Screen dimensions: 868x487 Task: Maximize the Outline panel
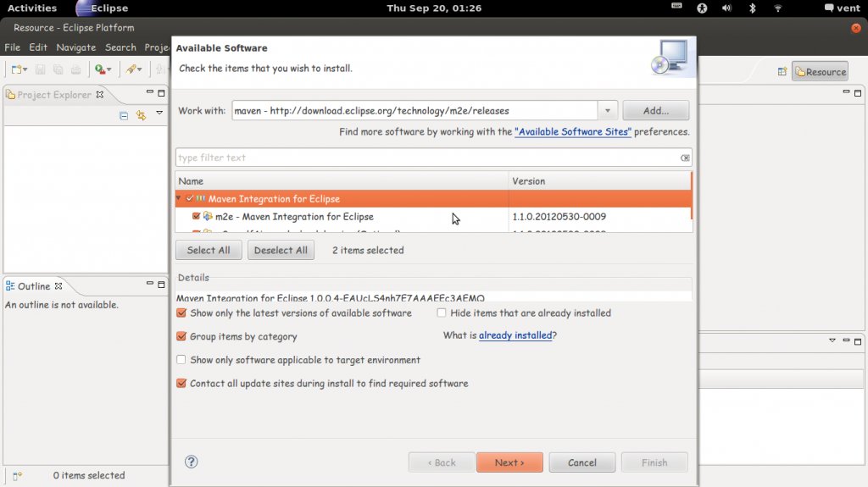tap(161, 285)
